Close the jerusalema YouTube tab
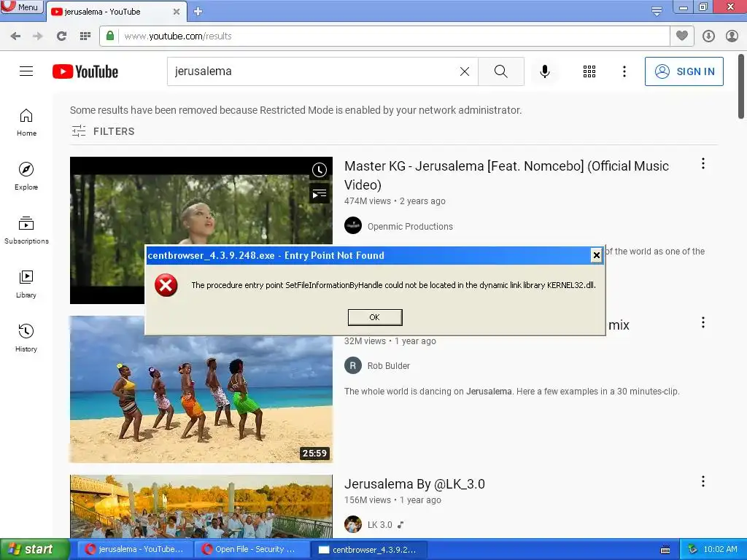Screen dimensions: 747x560 (x=177, y=12)
